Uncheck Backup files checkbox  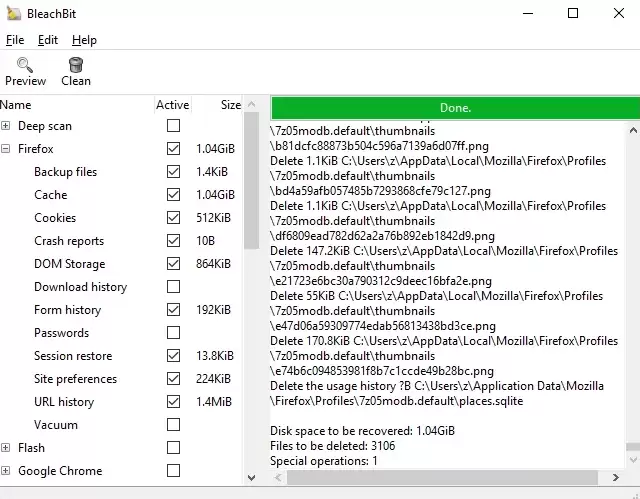click(x=173, y=172)
